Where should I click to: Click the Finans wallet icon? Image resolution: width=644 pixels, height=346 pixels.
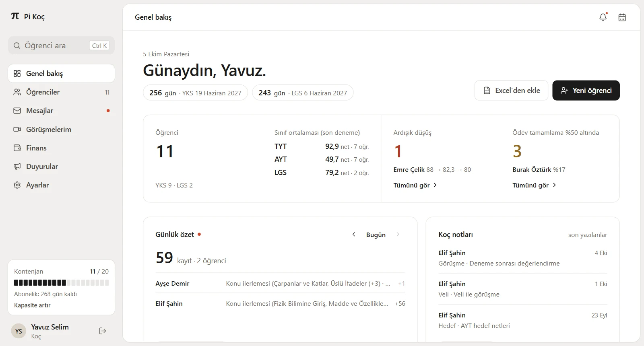17,148
